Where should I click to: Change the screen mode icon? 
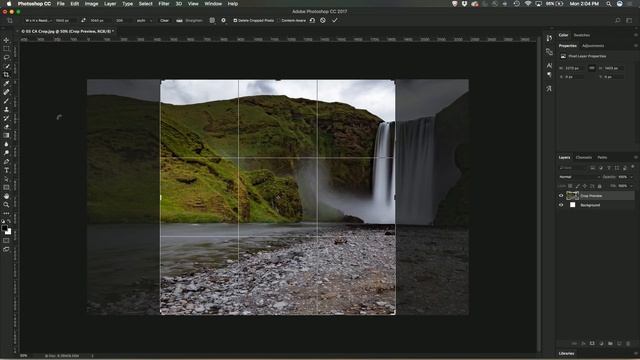tap(6, 249)
